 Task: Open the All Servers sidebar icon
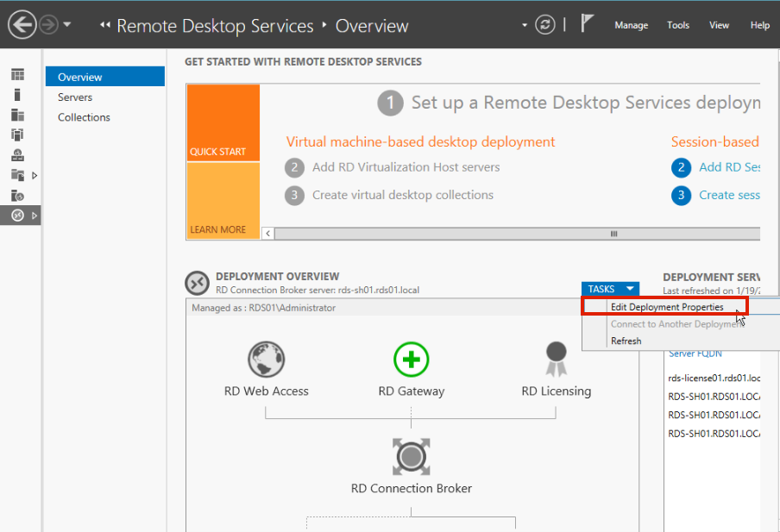pos(17,116)
